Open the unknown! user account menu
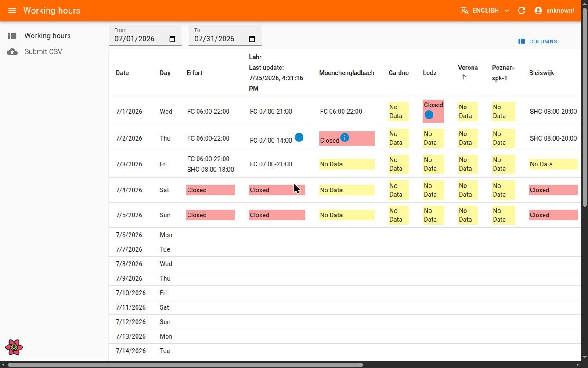The width and height of the screenshot is (588, 368). 554,11
